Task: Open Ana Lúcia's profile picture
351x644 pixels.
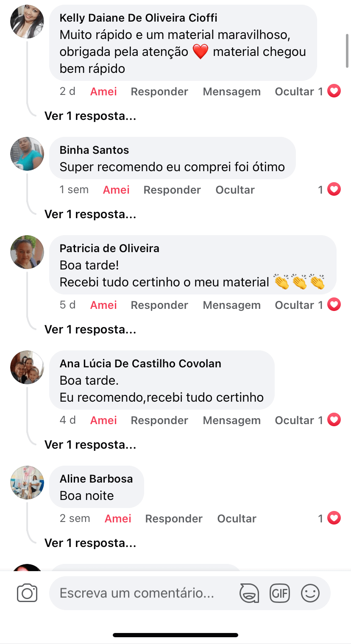Action: coord(27,367)
